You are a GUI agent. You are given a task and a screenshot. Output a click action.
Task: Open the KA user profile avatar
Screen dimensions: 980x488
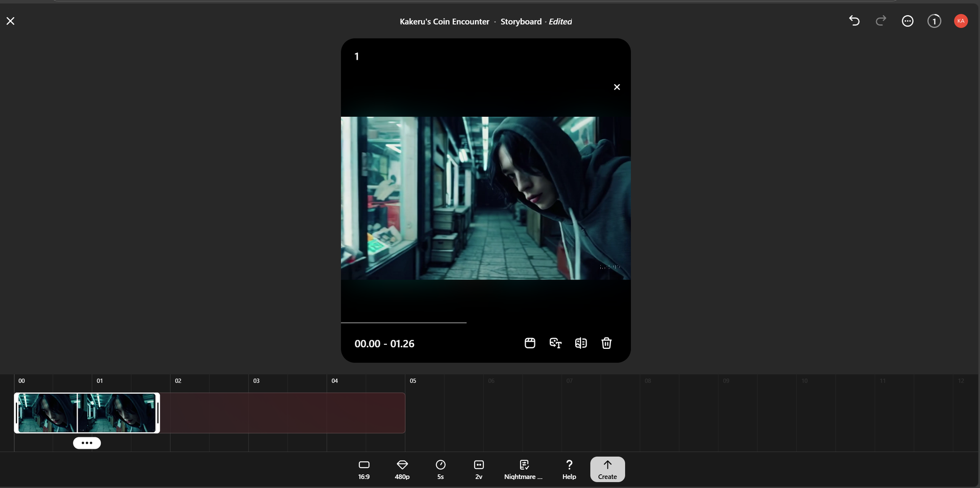960,21
